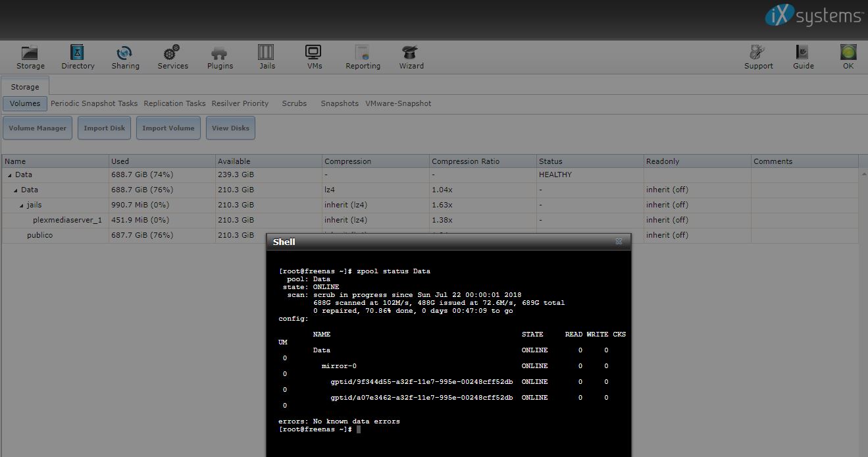Viewport: 868px width, 457px height.
Task: Sort by Readonly column header
Action: pos(698,161)
